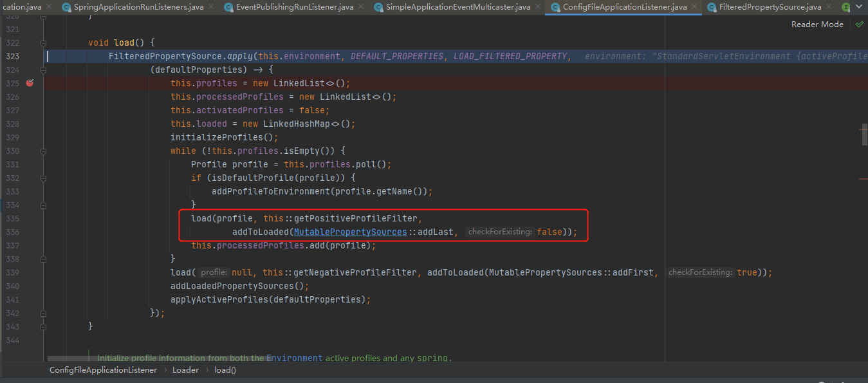Fold the if block at line 332

44,178
